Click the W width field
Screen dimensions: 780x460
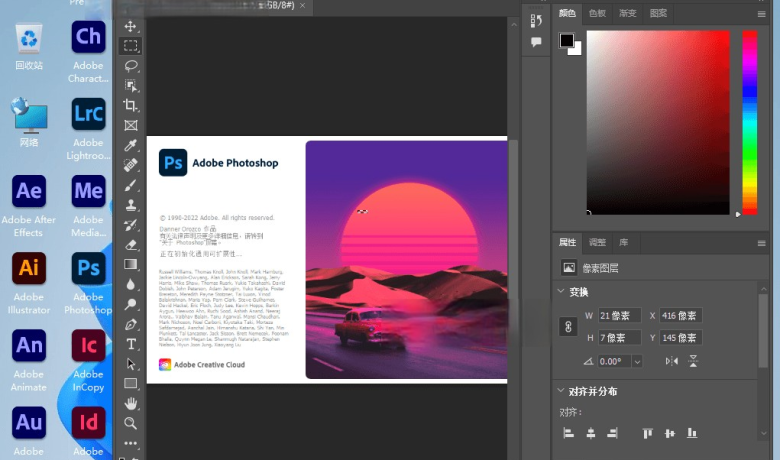tap(619, 315)
